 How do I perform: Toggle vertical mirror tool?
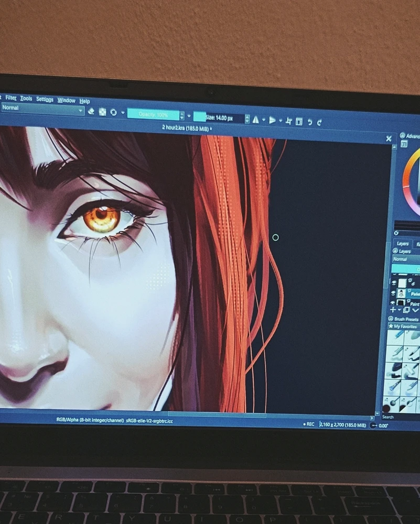click(x=273, y=121)
